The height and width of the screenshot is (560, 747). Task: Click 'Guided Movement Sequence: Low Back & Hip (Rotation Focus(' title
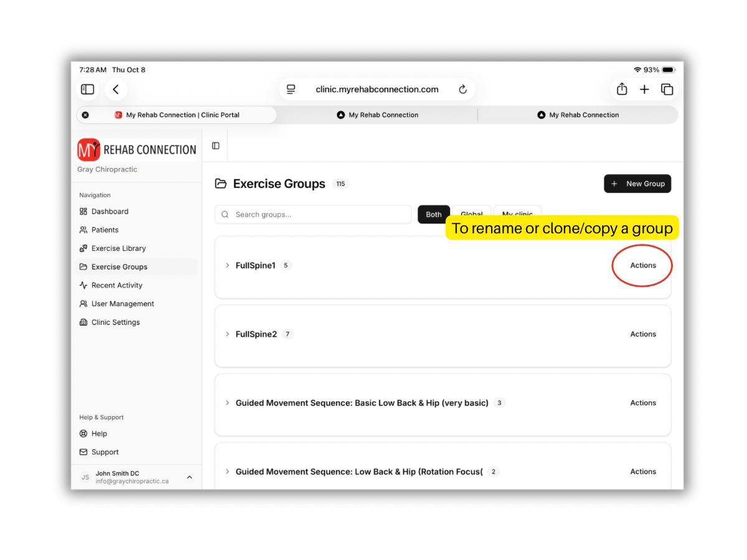coord(359,472)
